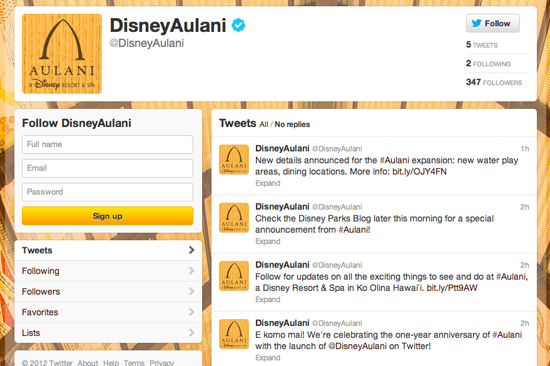Open the Privacy footer link
This screenshot has height=366, width=550.
[x=162, y=362]
